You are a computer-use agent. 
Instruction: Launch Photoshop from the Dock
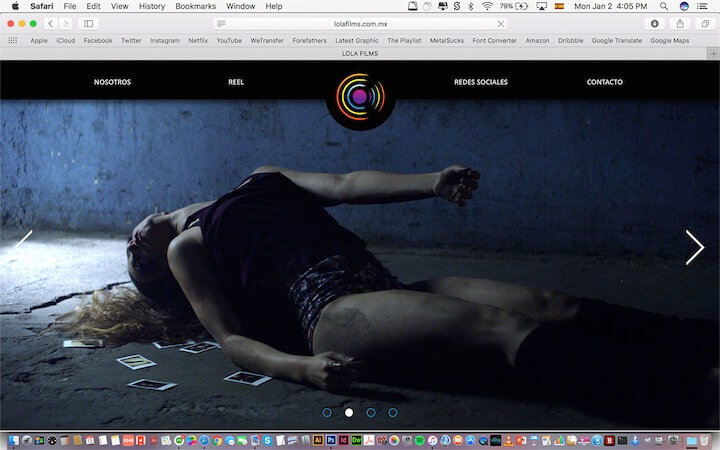[x=331, y=441]
